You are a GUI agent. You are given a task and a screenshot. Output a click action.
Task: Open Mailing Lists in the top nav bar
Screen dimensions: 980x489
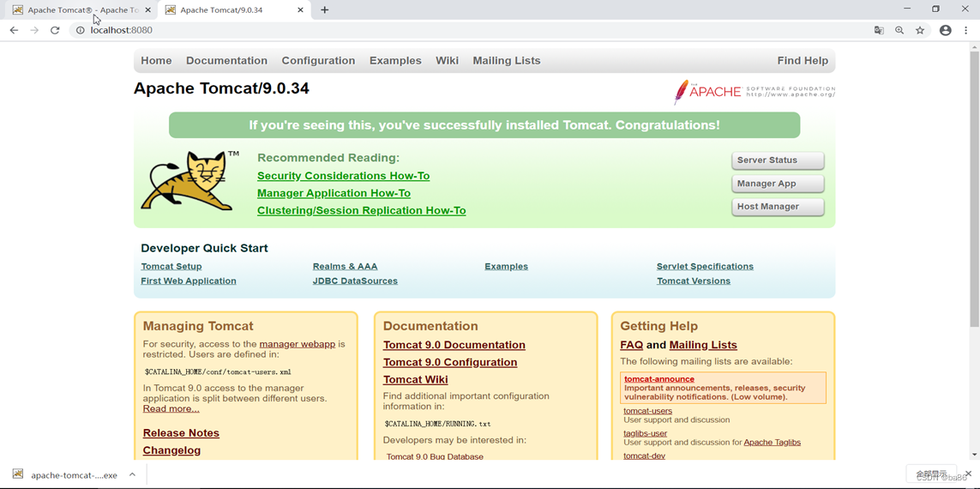pos(506,61)
